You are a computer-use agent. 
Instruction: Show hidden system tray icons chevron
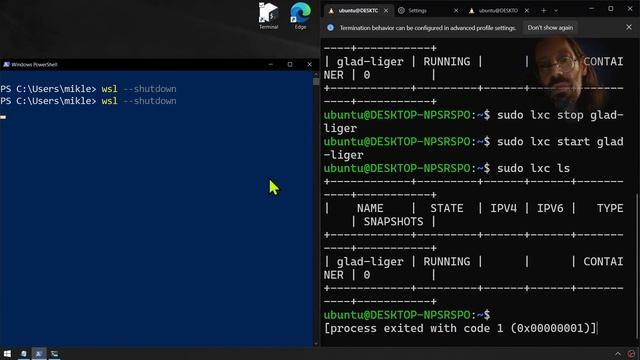click(x=618, y=354)
